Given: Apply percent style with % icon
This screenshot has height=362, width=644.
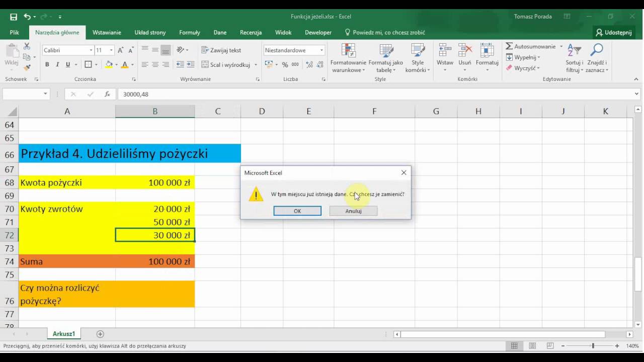Looking at the screenshot, I should [x=285, y=64].
